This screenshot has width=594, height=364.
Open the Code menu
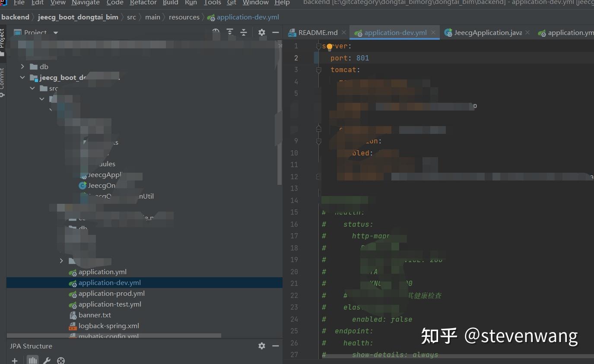115,3
